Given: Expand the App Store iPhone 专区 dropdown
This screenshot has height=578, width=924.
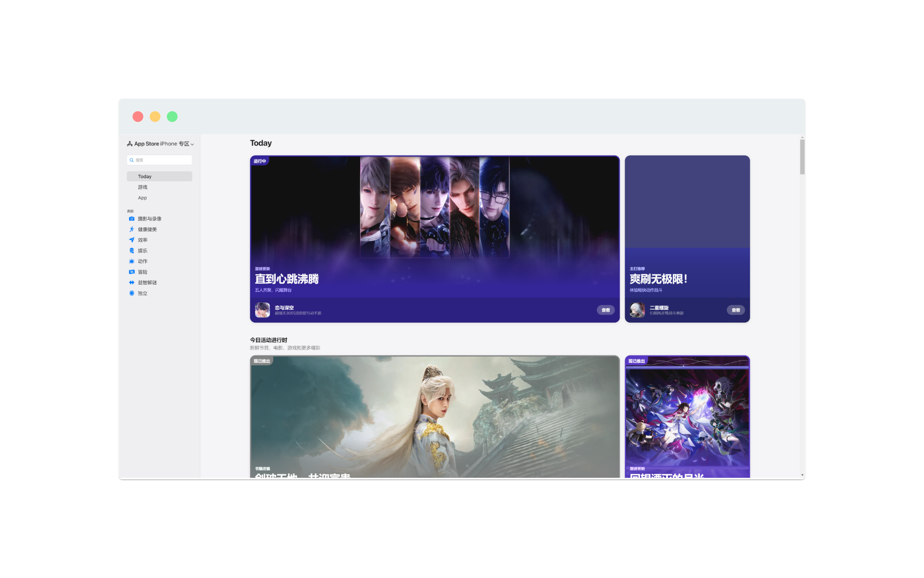Looking at the screenshot, I should click(x=192, y=144).
